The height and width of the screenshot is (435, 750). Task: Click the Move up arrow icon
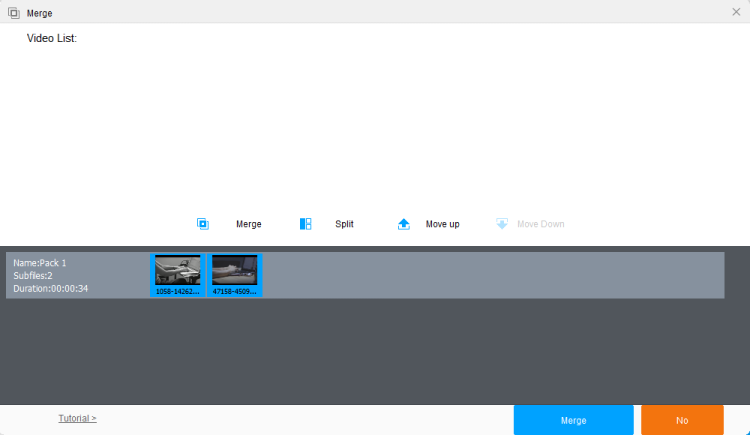tap(404, 224)
